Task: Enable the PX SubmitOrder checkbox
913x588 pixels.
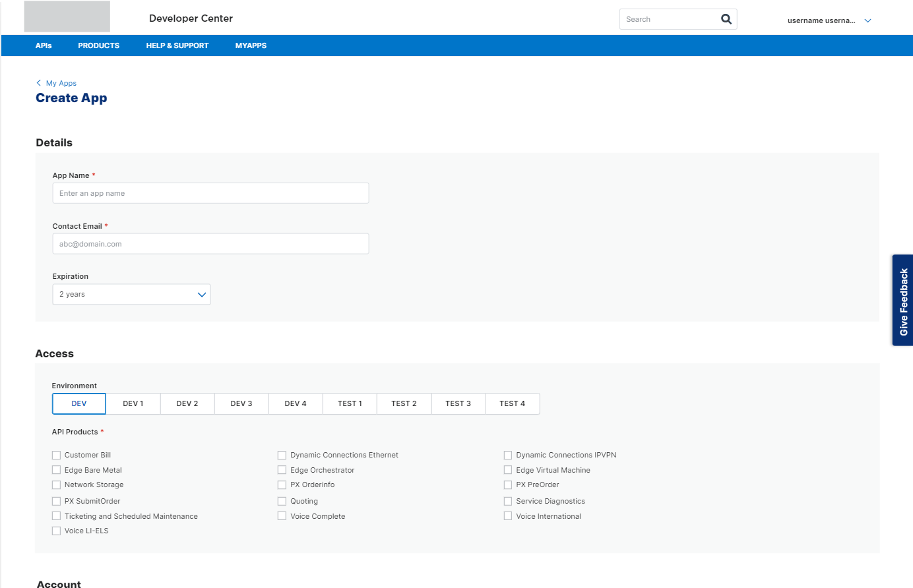Action: click(56, 501)
